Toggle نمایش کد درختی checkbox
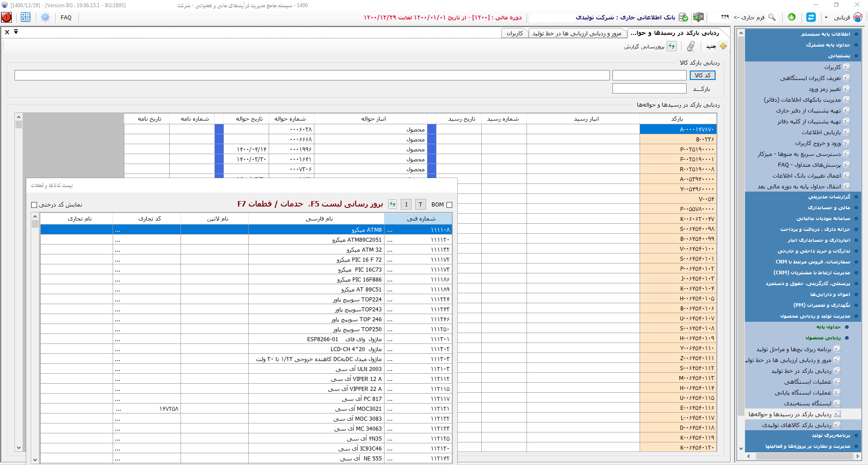 pyautogui.click(x=34, y=205)
